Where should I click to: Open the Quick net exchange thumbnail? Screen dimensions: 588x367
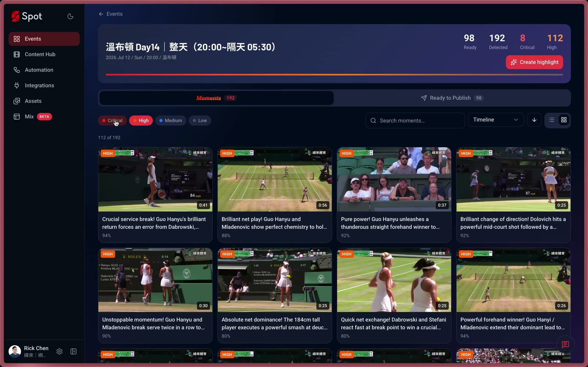(394, 280)
